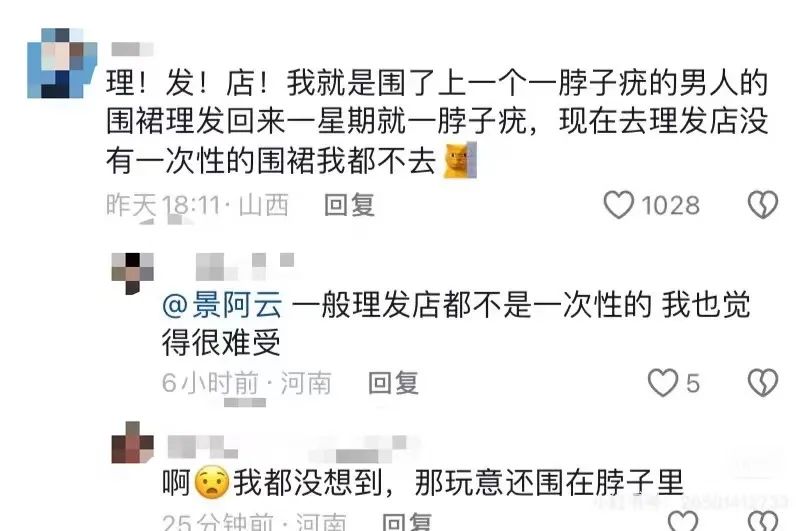This screenshot has height=531, width=796.
Task: Reply to the 6小时前 Henan comment
Action: [x=393, y=383]
